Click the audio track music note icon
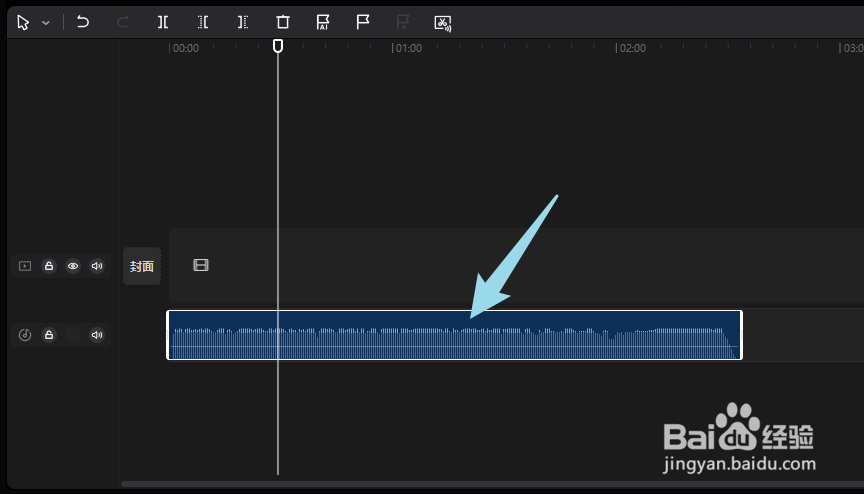The width and height of the screenshot is (864, 494). click(25, 335)
